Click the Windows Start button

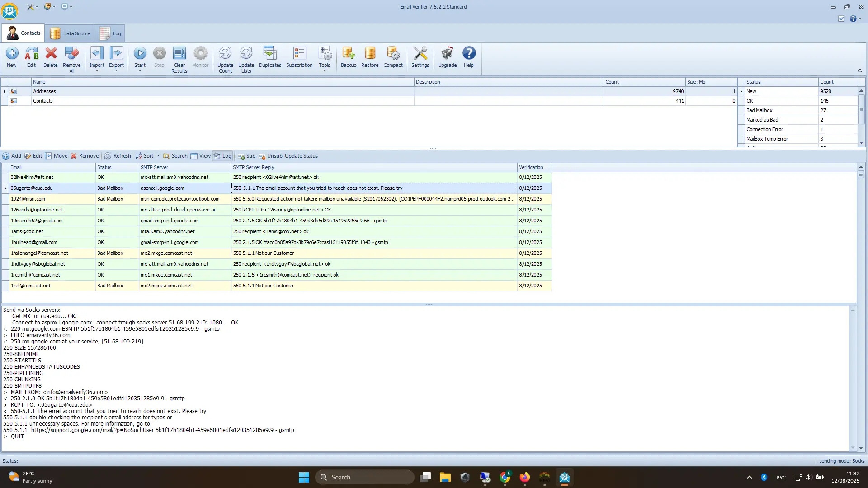coord(304,477)
